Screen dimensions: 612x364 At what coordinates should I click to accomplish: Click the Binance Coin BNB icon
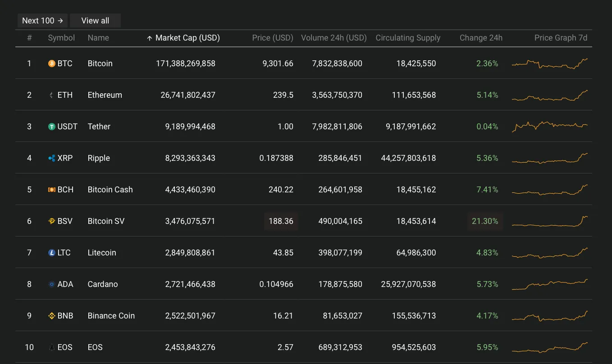click(x=52, y=316)
